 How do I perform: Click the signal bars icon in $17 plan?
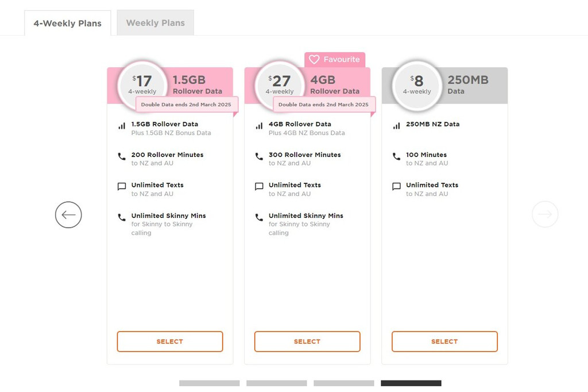pos(122,126)
